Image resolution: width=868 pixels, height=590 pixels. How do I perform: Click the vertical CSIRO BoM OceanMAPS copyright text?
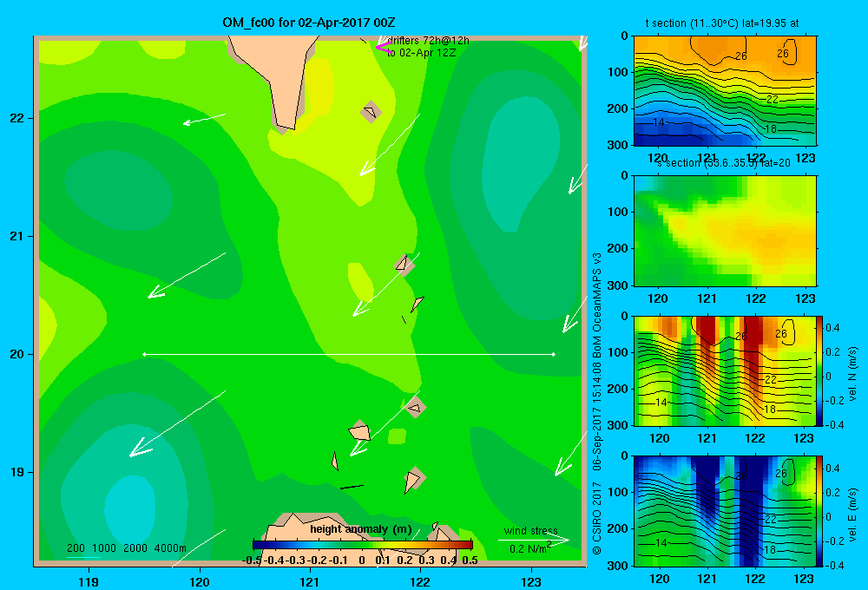pyautogui.click(x=597, y=404)
